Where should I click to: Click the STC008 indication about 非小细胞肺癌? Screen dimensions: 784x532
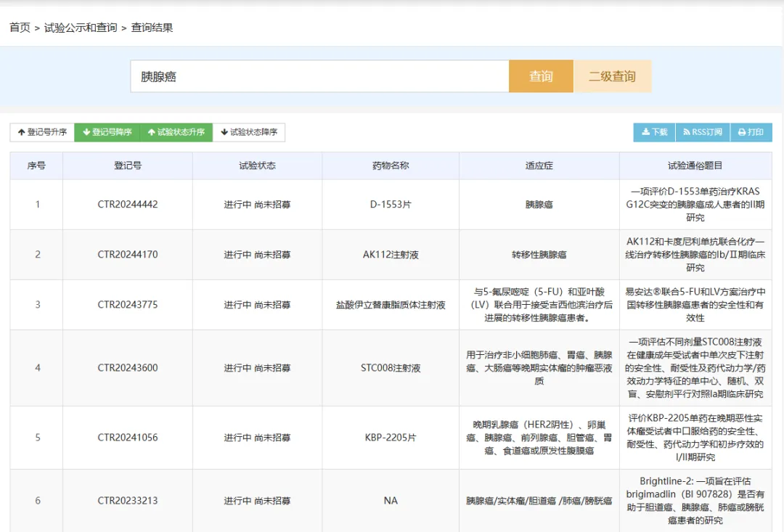[539, 368]
